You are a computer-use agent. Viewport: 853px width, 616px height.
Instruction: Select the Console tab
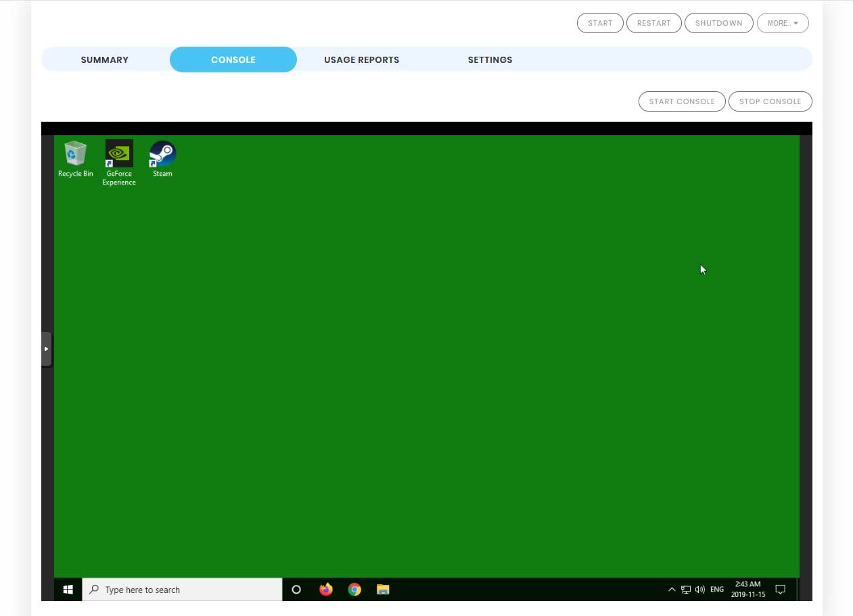point(233,60)
